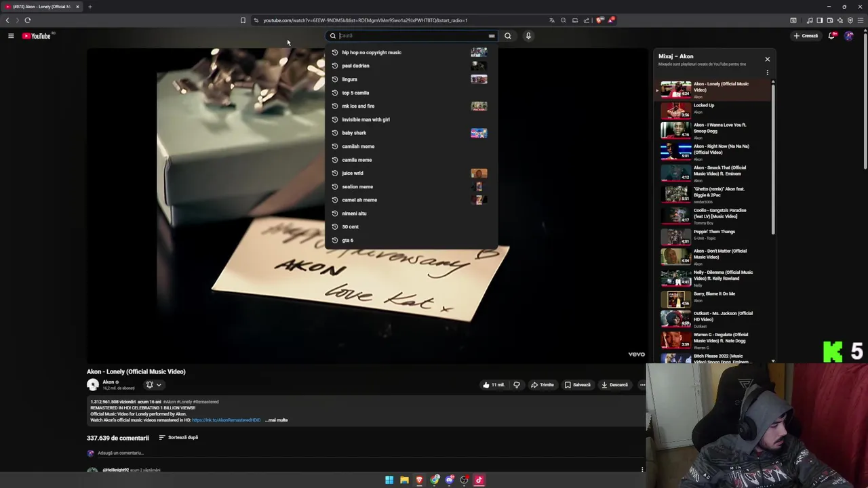Screen dimensions: 868x488
Task: Click the browser address bar URL
Action: point(366,20)
